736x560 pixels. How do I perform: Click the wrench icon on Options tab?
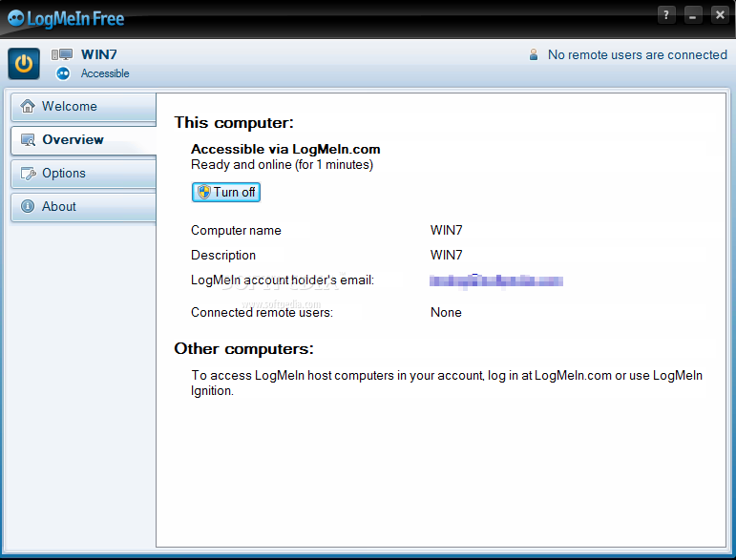coord(29,173)
